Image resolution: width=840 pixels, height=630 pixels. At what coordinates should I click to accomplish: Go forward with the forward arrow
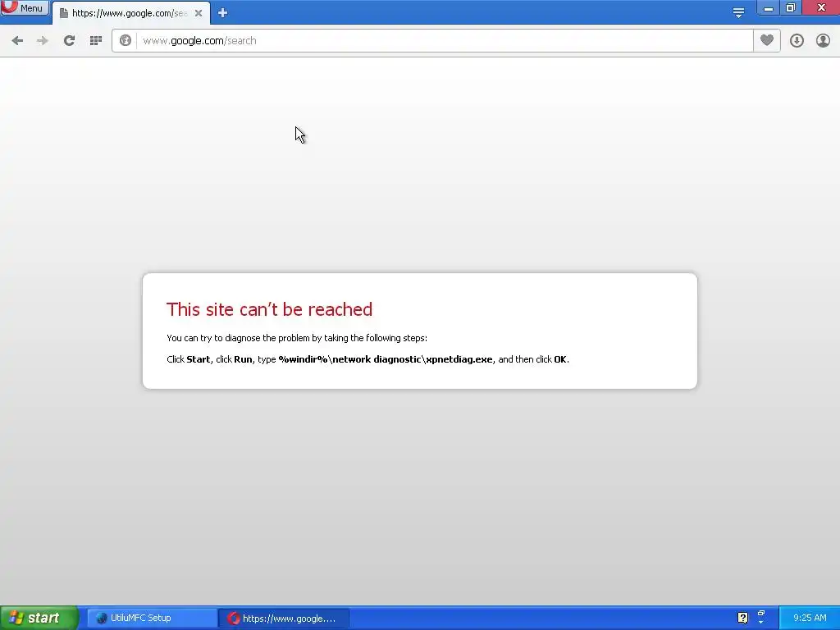pos(43,41)
